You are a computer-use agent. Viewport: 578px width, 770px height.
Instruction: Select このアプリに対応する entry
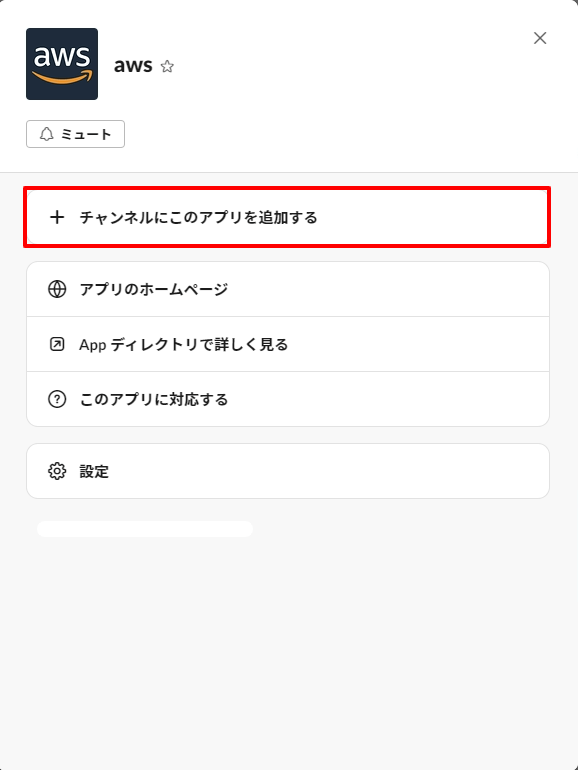tap(288, 399)
